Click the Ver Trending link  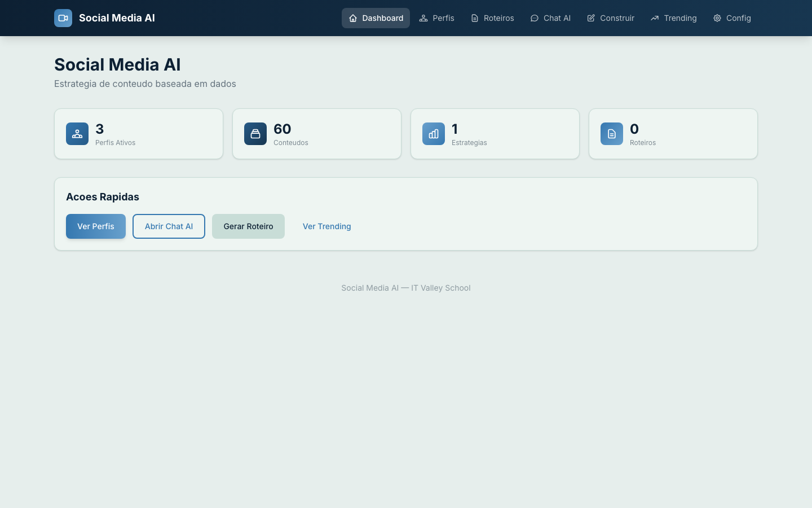327,226
